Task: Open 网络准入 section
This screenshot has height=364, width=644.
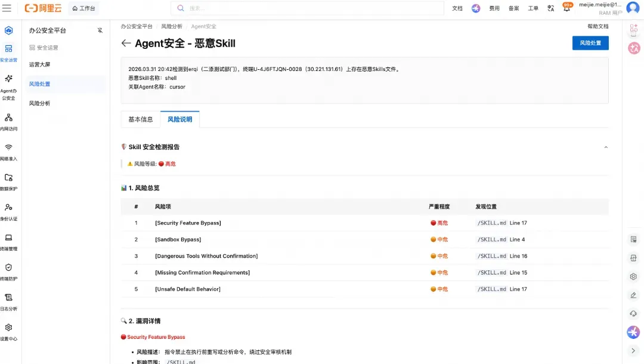Action: pos(8,152)
